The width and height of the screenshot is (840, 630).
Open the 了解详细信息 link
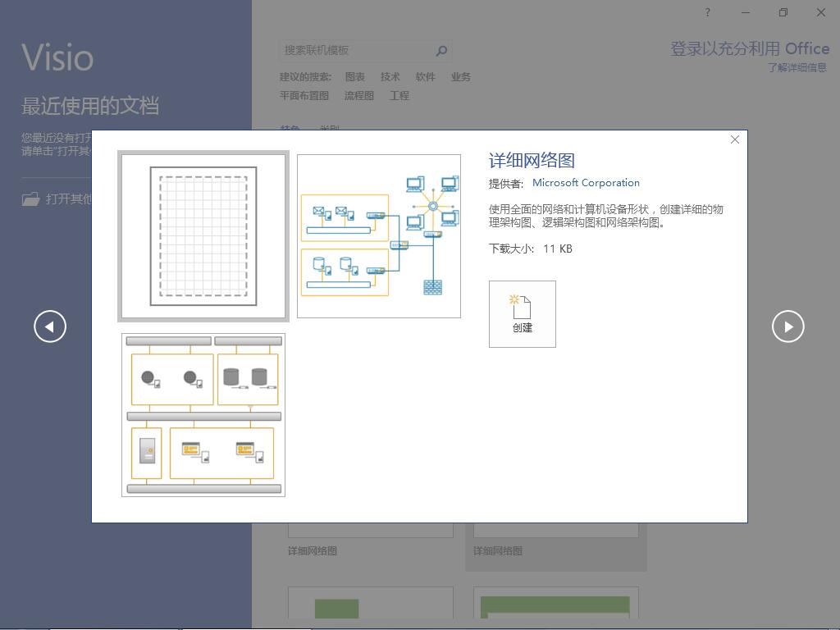click(x=797, y=67)
